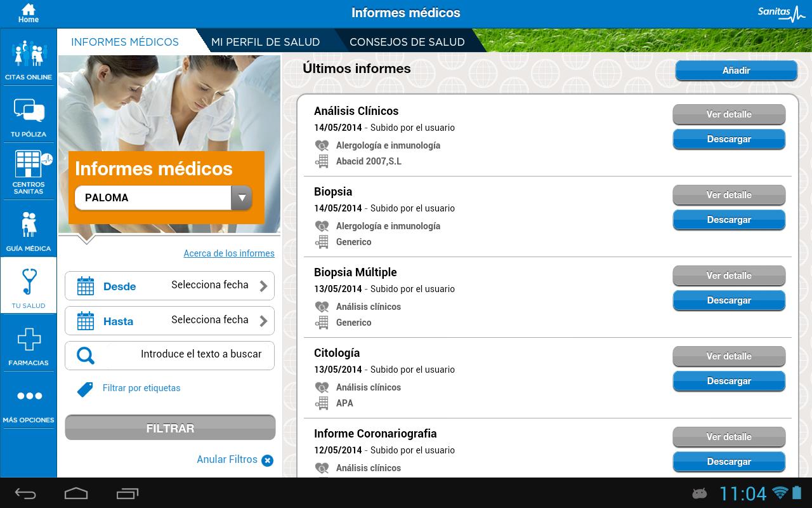Click the Añadir button
The width and height of the screenshot is (812, 508).
pyautogui.click(x=736, y=70)
